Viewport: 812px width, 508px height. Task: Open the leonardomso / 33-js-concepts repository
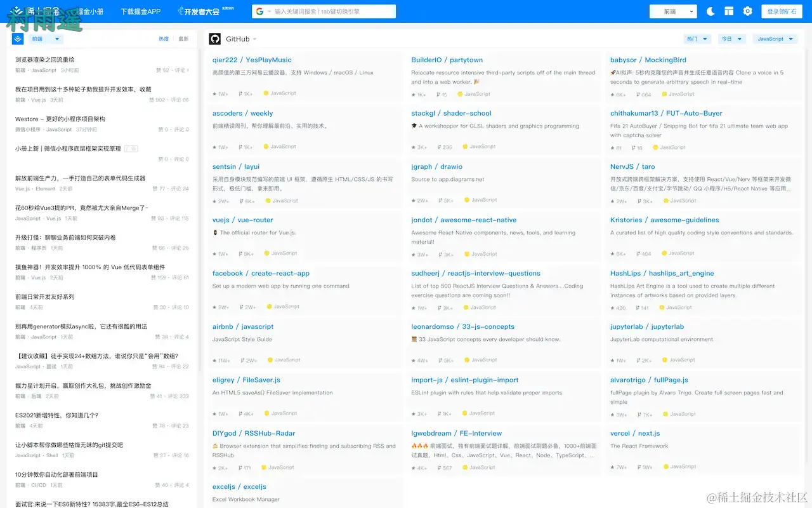pos(462,326)
